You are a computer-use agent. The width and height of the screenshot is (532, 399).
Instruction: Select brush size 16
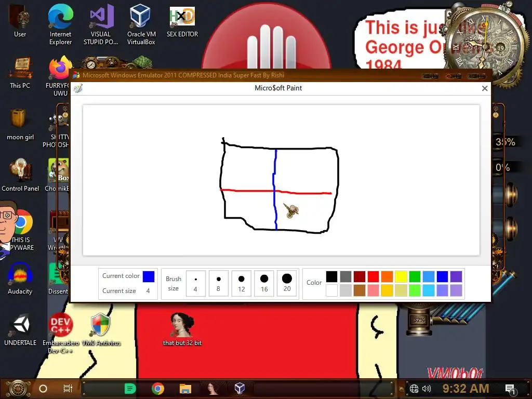pos(264,283)
